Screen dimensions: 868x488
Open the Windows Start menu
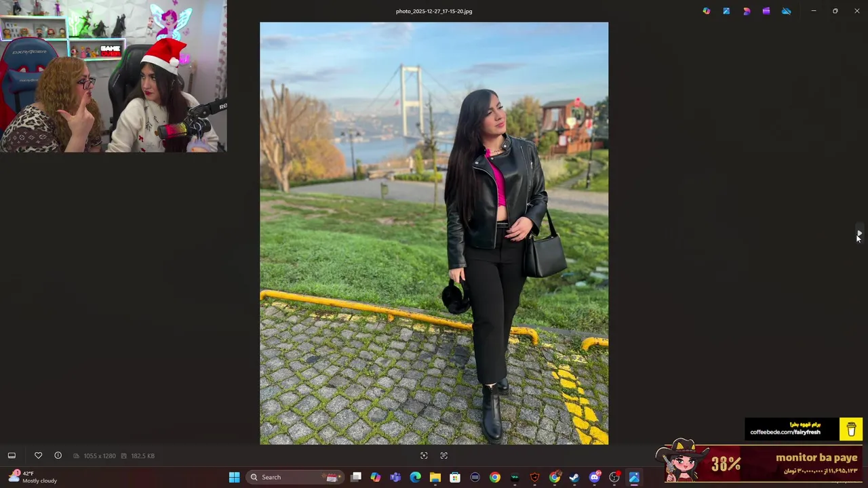click(234, 477)
